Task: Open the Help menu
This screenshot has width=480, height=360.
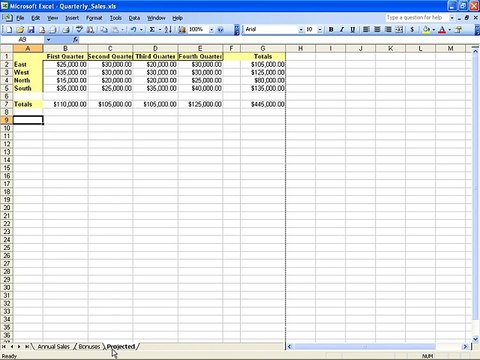Action: (x=177, y=18)
